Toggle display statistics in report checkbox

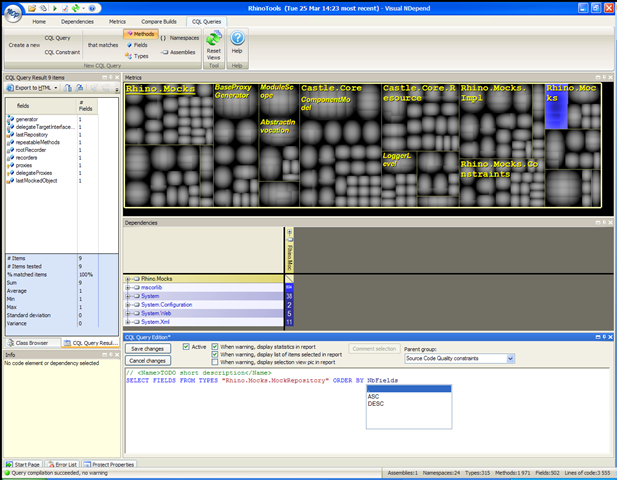215,347
